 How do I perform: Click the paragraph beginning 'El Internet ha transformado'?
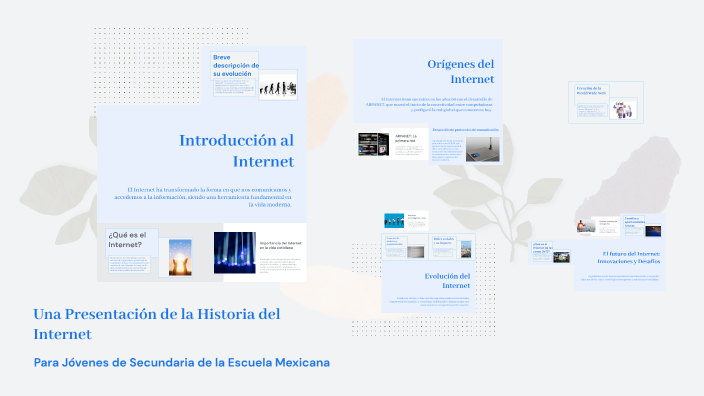pyautogui.click(x=202, y=197)
